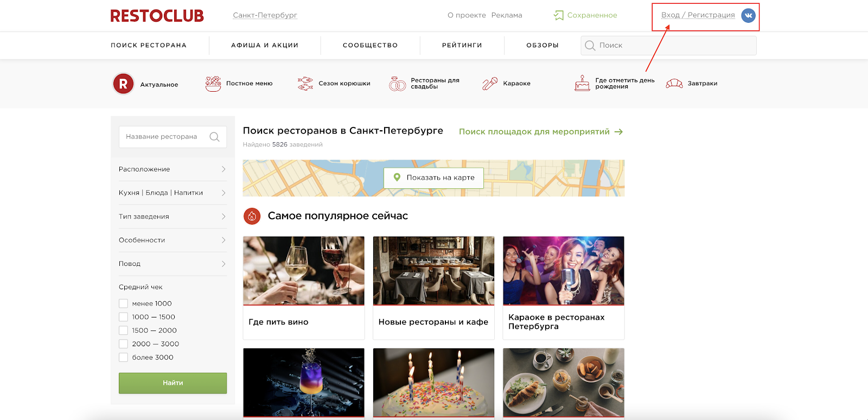Screen dimensions: 868x420
Task: Click Показать на карте button
Action: 433,177
